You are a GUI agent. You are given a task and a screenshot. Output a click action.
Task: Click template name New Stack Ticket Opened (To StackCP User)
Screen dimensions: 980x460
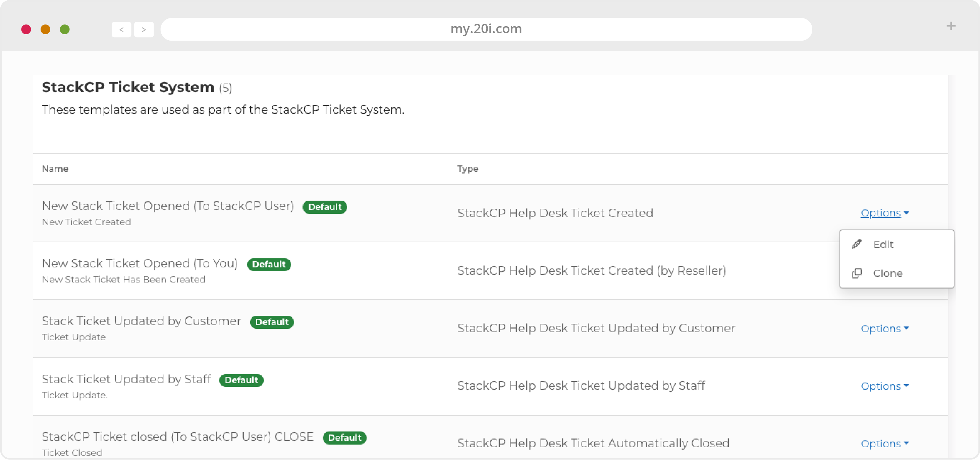[168, 206]
